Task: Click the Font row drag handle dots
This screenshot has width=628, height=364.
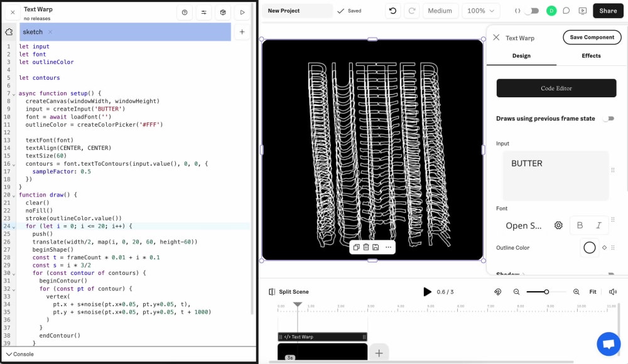Action: click(x=613, y=220)
